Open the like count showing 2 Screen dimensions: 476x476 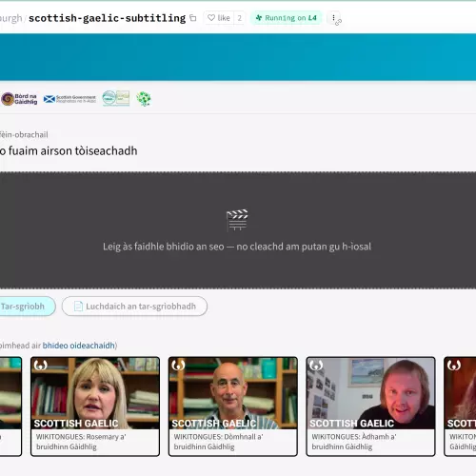240,18
